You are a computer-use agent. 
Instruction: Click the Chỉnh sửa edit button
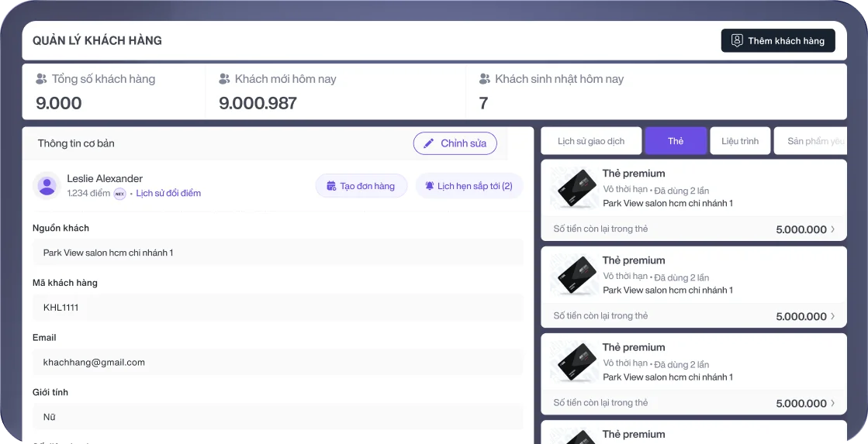pyautogui.click(x=455, y=143)
